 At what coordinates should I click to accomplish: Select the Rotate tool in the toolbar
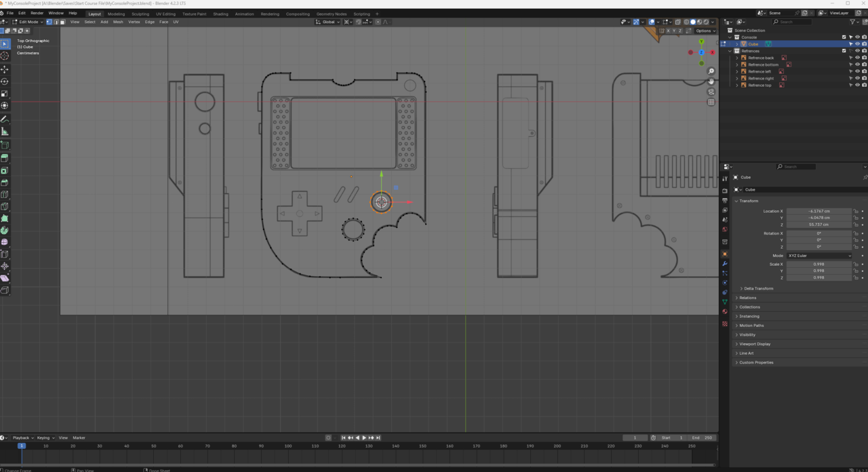click(x=5, y=81)
